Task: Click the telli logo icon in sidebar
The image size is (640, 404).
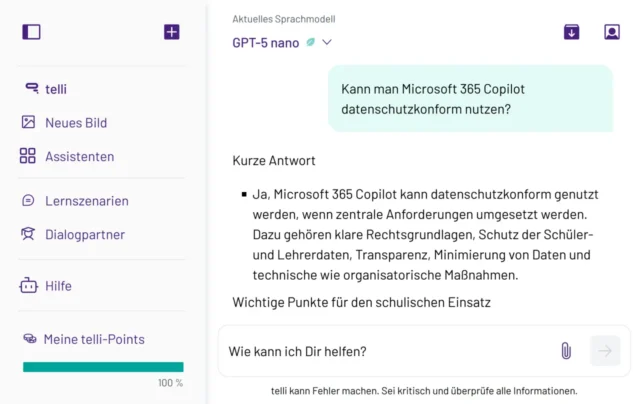Action: (x=32, y=88)
